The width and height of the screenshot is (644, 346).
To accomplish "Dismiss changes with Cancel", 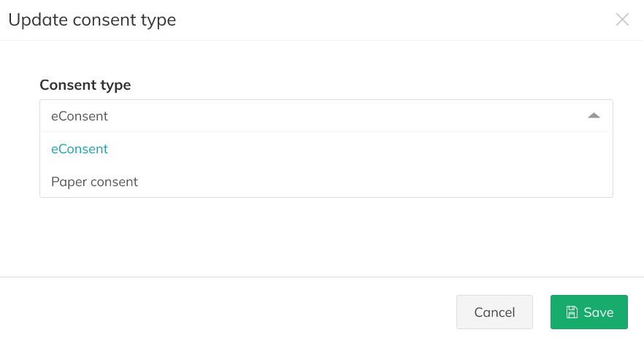I will (494, 312).
